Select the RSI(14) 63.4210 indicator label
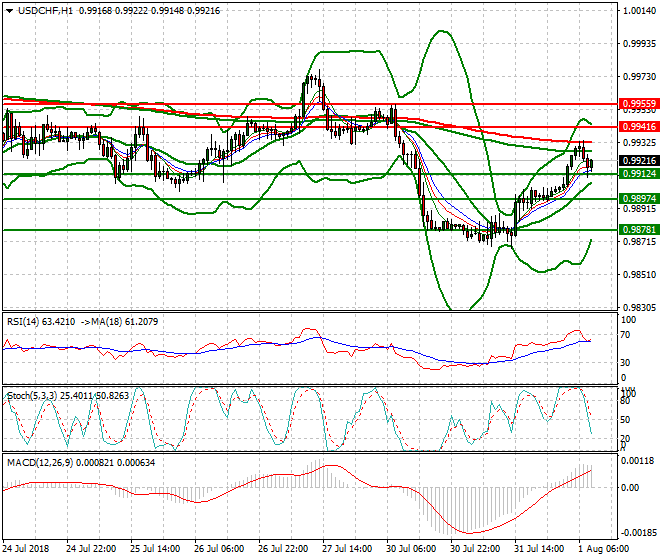 (x=41, y=322)
